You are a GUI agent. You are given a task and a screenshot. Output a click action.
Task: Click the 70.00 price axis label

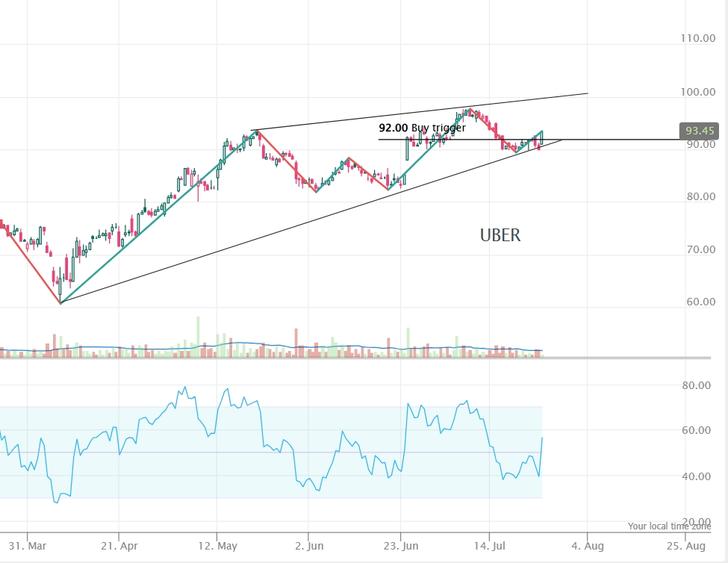[701, 249]
